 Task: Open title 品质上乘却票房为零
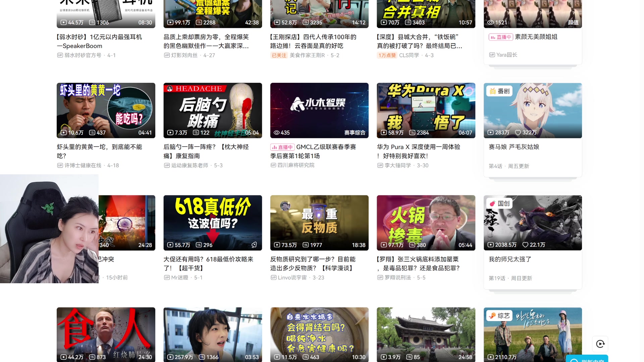[206, 42]
